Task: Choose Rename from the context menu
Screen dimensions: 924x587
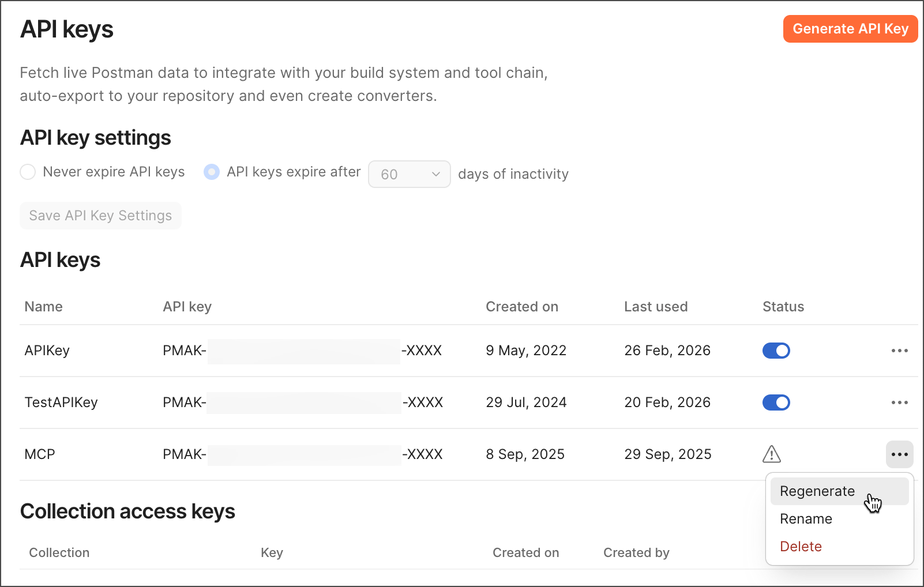Action: click(806, 519)
